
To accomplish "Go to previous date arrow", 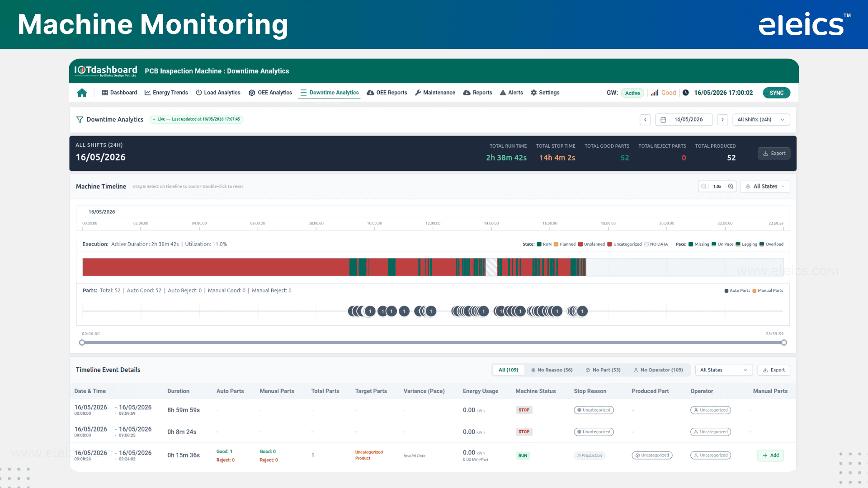I will click(645, 120).
